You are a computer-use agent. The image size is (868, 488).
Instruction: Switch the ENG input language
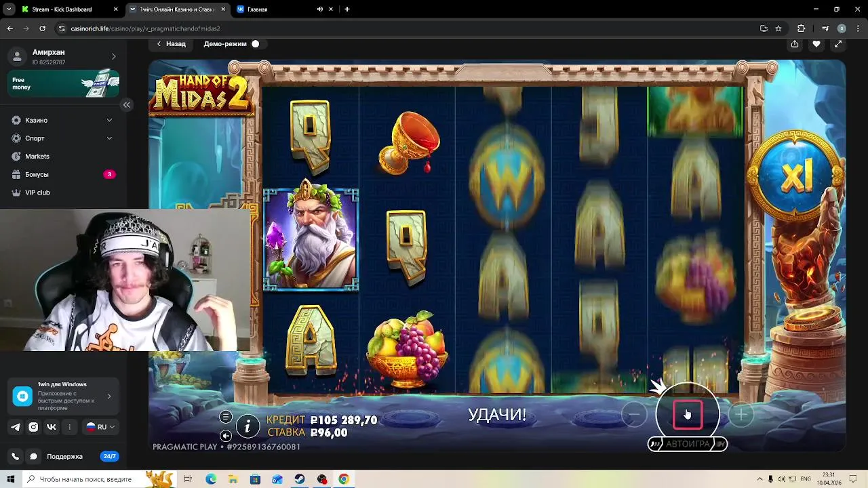pyautogui.click(x=806, y=479)
